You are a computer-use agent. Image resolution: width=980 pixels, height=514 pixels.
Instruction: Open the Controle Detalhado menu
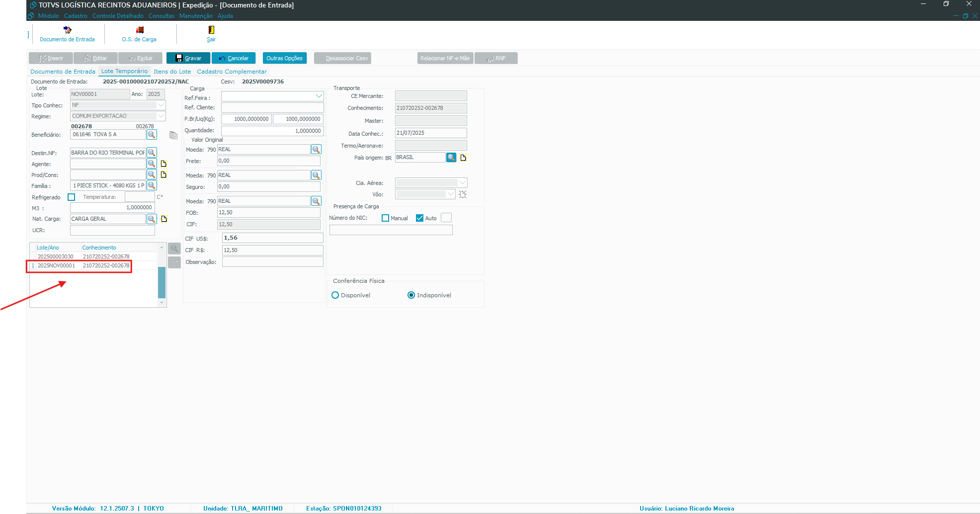coord(118,16)
